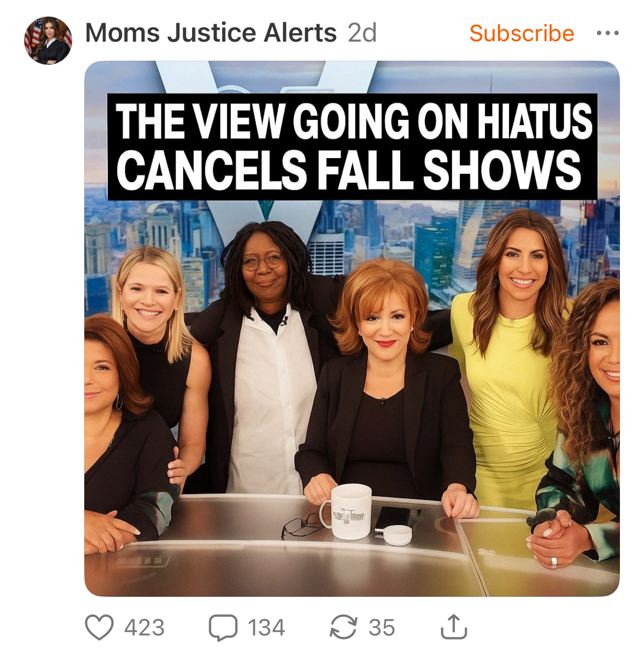
Task: Subscribe to Moms Justice Alerts
Action: 522,34
